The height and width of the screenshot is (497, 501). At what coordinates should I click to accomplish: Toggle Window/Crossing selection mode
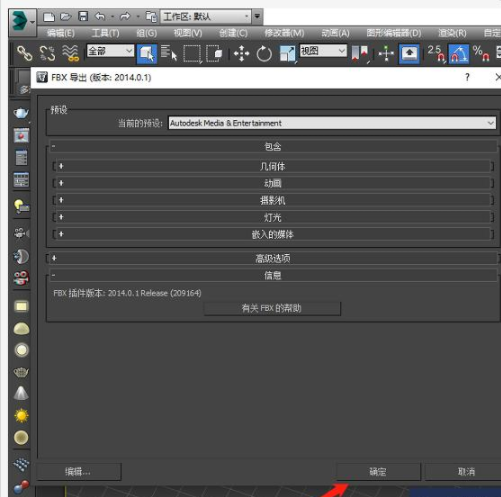(x=215, y=53)
